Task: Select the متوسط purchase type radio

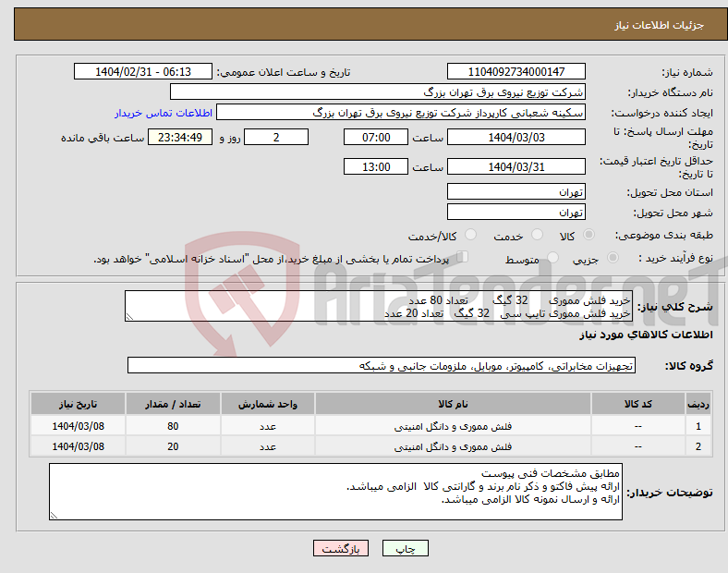Action: [553, 257]
